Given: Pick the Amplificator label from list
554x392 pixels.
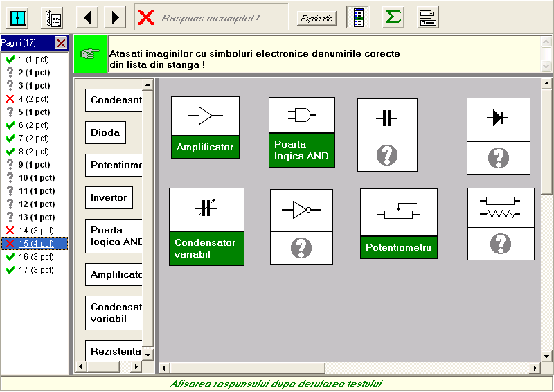Looking at the screenshot, I should [x=114, y=275].
